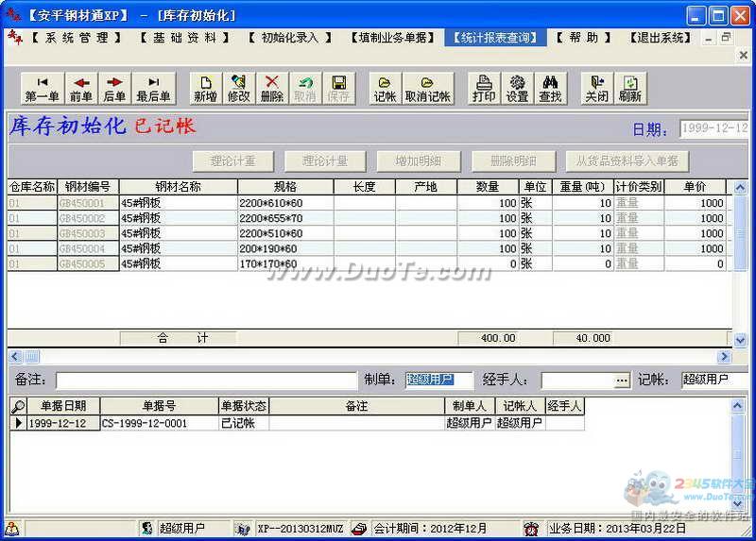Select spec cell 2200*655*70
Image resolution: width=756 pixels, height=541 pixels.
tap(285, 219)
